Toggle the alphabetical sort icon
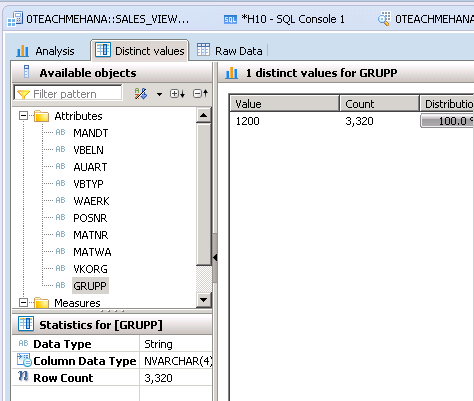The width and height of the screenshot is (474, 401). (x=141, y=94)
